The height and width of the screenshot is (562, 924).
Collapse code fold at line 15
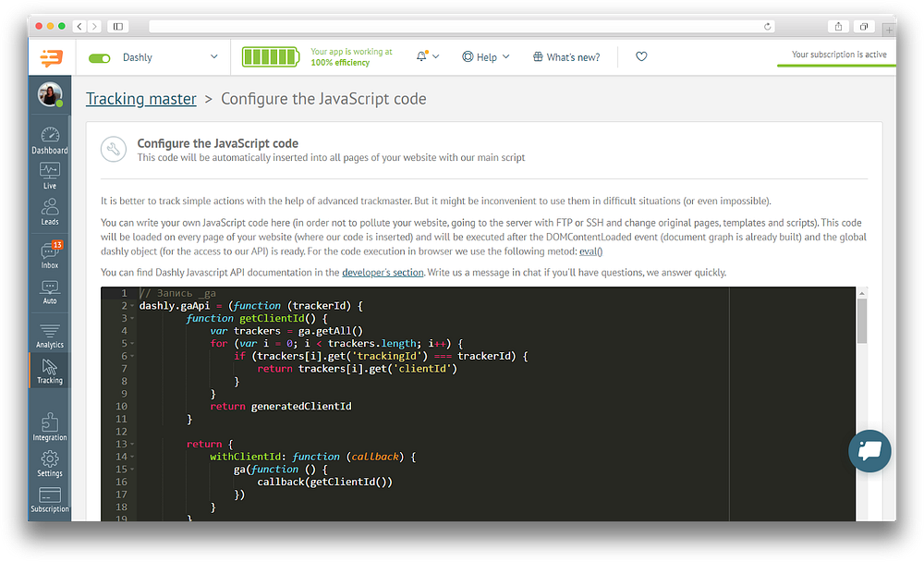pyautogui.click(x=132, y=470)
